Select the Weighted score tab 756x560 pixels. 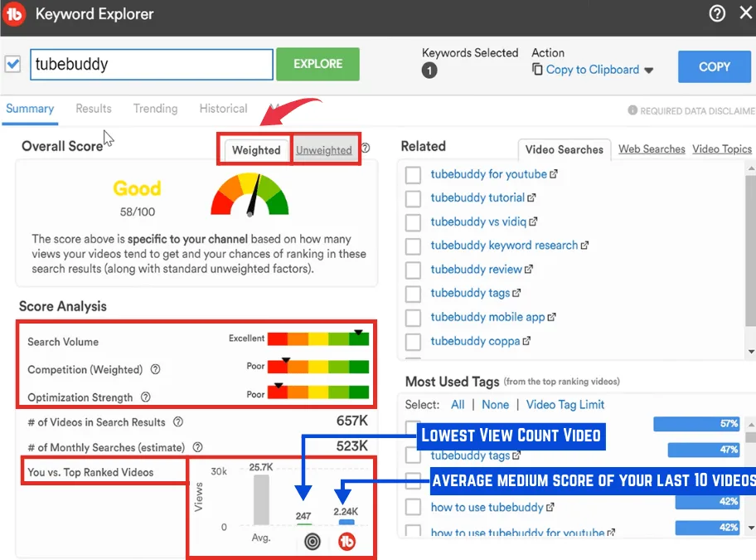coord(256,150)
